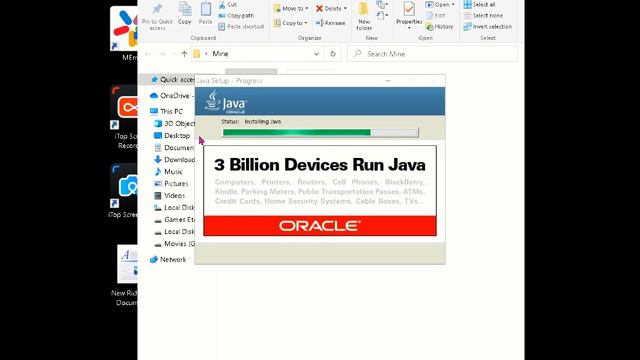The width and height of the screenshot is (640, 360).
Task: Click History in the Open group
Action: coord(439,27)
